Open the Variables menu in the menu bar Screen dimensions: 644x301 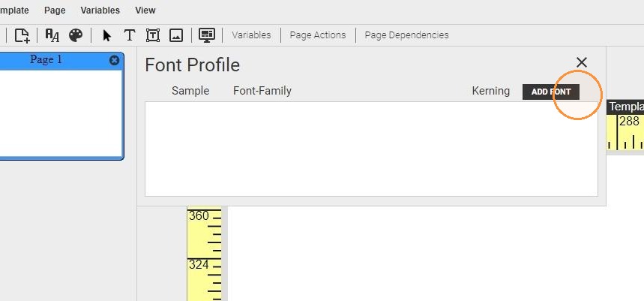pos(100,11)
